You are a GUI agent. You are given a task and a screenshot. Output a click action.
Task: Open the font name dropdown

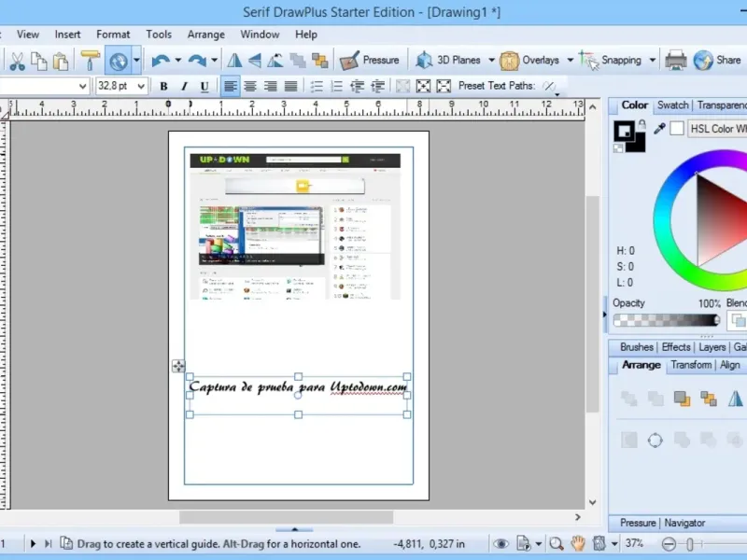[82, 86]
